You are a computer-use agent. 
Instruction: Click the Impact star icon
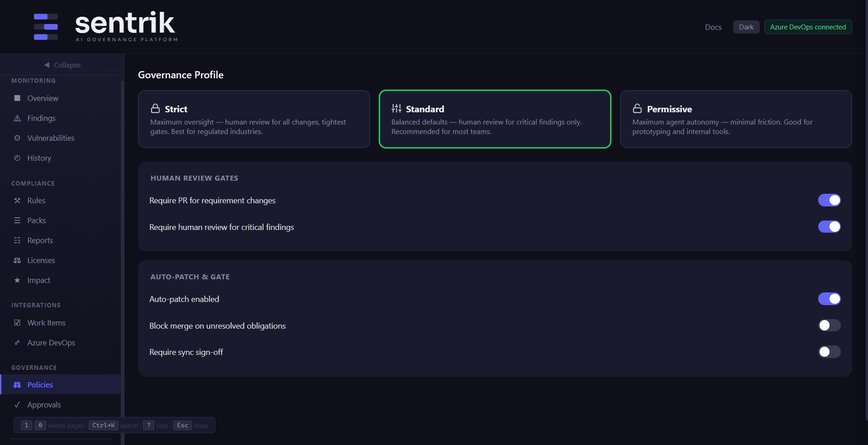pos(17,280)
